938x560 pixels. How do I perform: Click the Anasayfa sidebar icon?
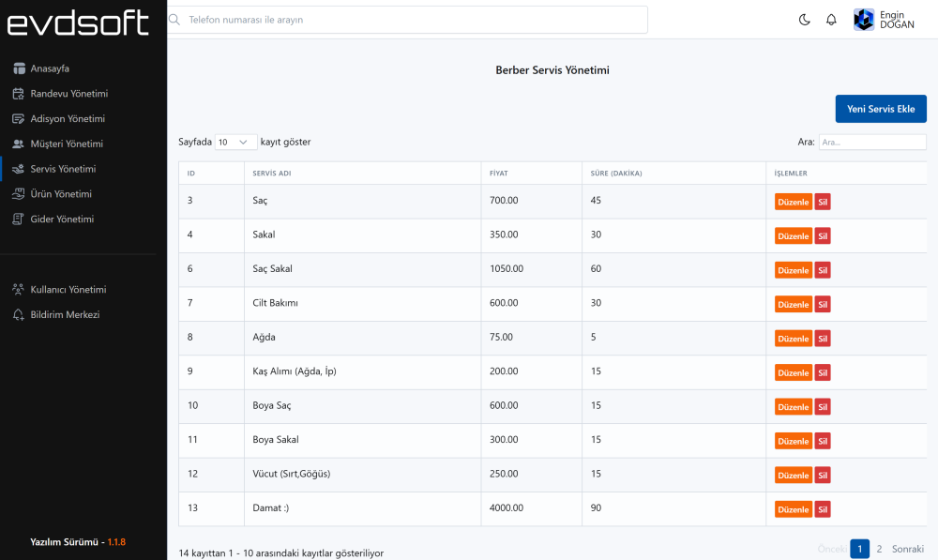pyautogui.click(x=19, y=68)
